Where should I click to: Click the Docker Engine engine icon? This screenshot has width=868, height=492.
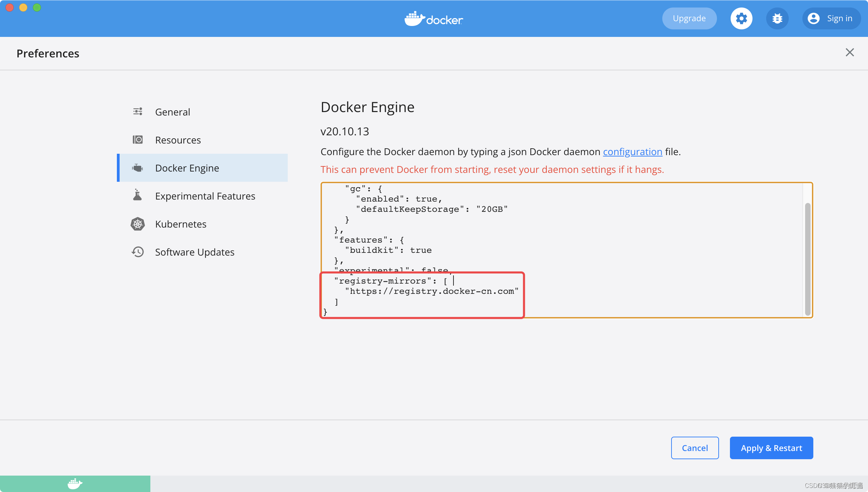(x=138, y=168)
